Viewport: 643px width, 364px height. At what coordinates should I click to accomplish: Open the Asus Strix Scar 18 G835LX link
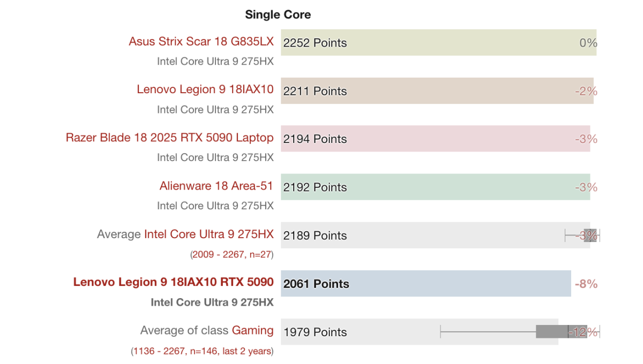point(201,42)
